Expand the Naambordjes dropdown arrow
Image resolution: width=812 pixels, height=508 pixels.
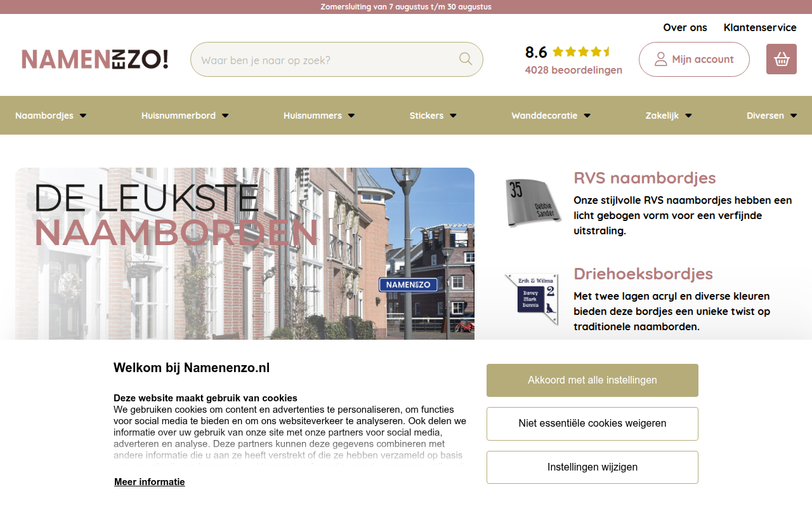(x=83, y=116)
